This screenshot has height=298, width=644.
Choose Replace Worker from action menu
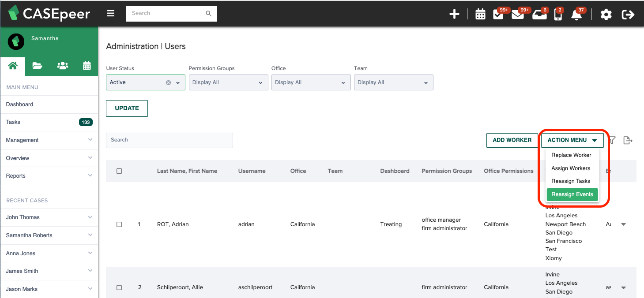pyautogui.click(x=571, y=155)
